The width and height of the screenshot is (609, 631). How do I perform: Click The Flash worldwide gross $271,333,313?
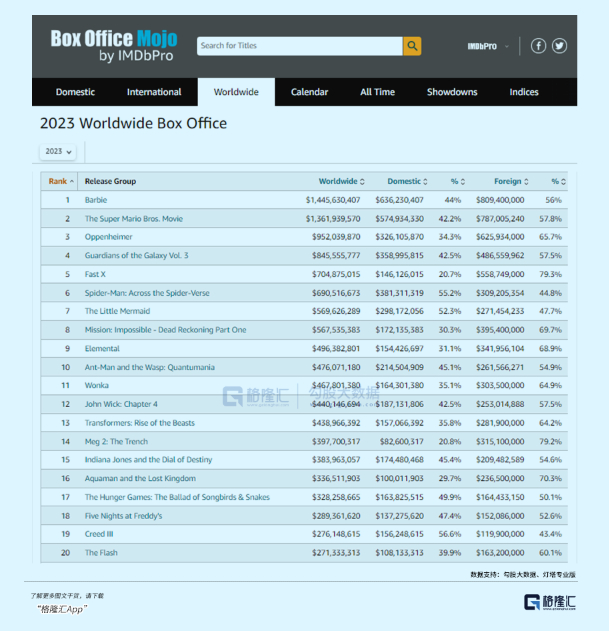tap(336, 553)
